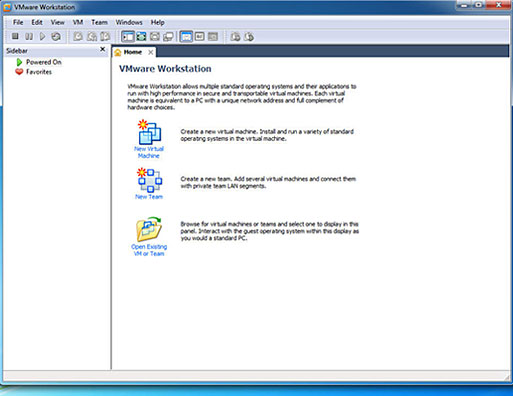This screenshot has height=396, width=513.
Task: Click the red Favorites heart icon
Action: 19,72
